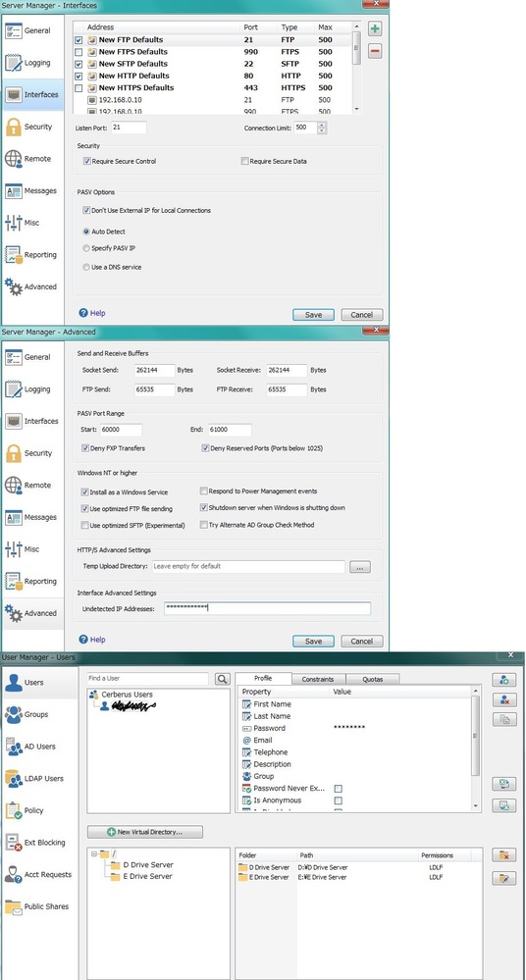Enable the New FTPS Defaults checkbox

79,52
